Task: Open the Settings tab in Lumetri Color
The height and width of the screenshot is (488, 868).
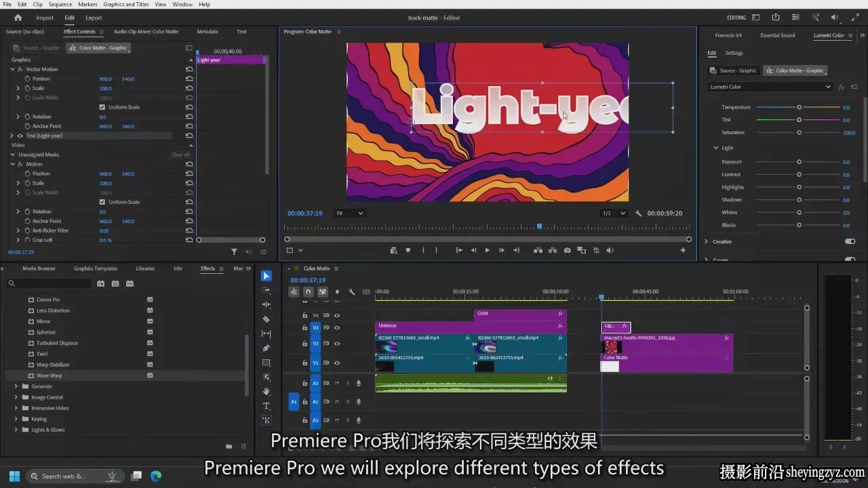Action: tap(734, 53)
